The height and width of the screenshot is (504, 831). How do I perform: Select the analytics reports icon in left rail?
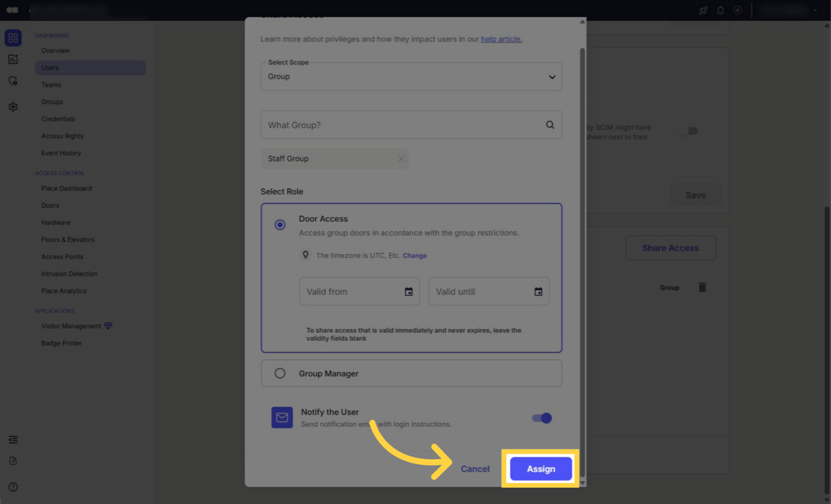point(13,59)
